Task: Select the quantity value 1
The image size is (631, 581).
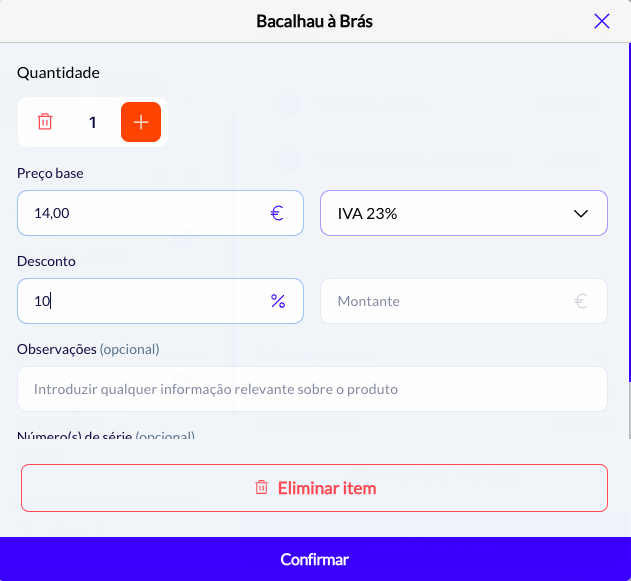Action: pyautogui.click(x=93, y=122)
